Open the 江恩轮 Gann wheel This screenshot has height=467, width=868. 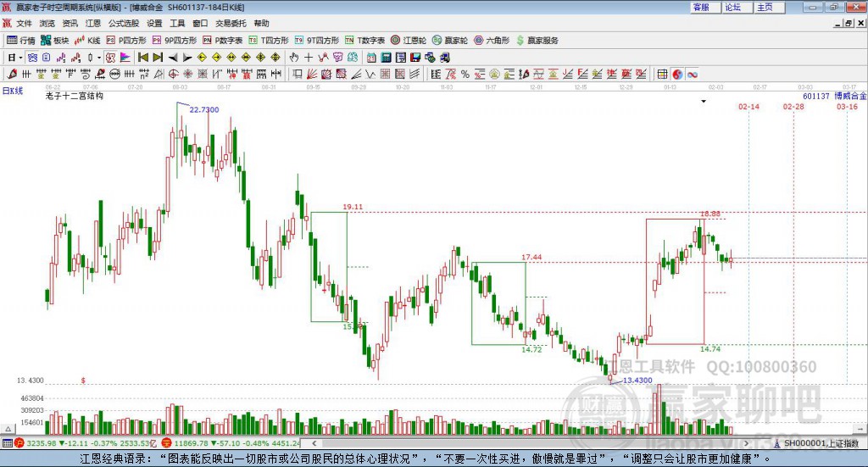click(409, 41)
